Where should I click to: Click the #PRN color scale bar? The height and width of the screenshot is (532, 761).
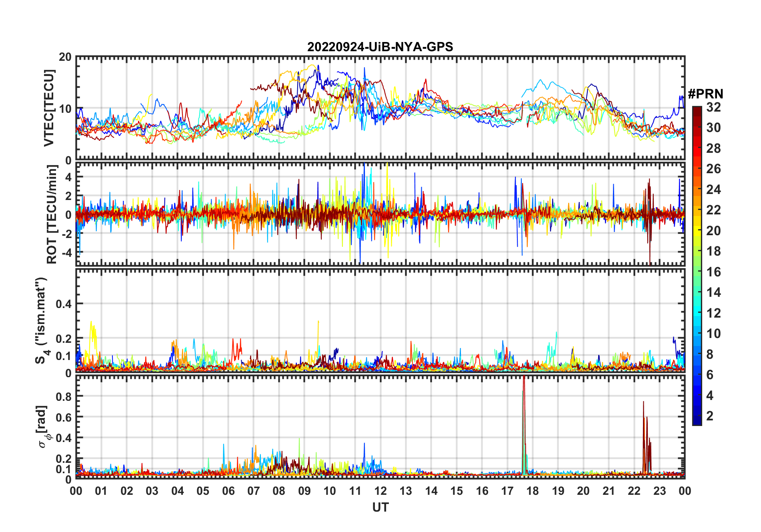click(697, 266)
